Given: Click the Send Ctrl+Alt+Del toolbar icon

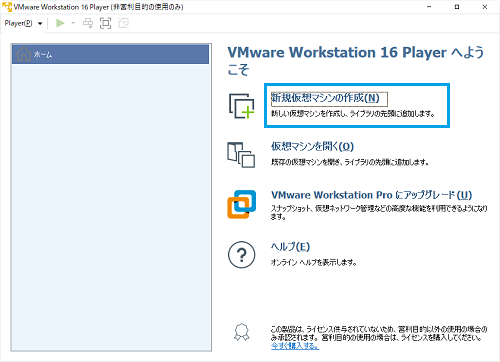Looking at the screenshot, I should pos(88,23).
